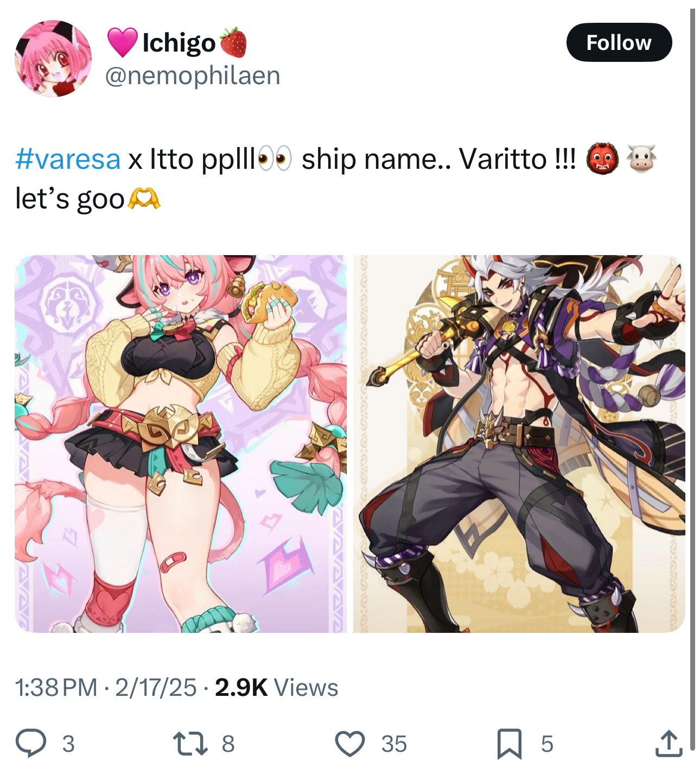
Task: Click the like count 35
Action: tap(394, 744)
